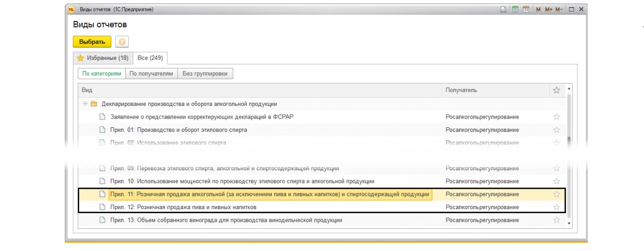644x251 pixels.
Task: Click the list scrollbar up arrow
Action: tap(569, 88)
